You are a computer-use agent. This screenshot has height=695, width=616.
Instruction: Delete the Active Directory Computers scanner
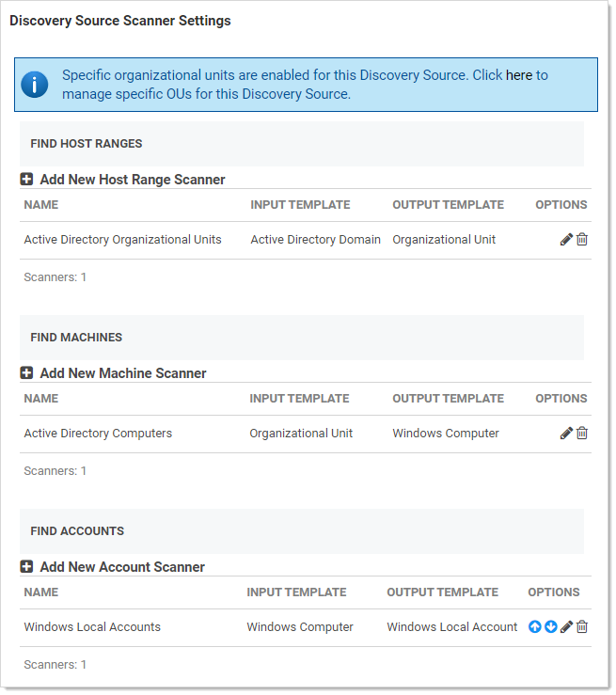click(x=582, y=434)
